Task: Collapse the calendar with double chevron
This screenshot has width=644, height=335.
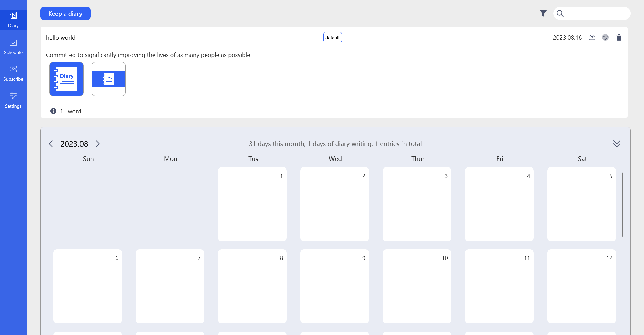Action: (617, 144)
